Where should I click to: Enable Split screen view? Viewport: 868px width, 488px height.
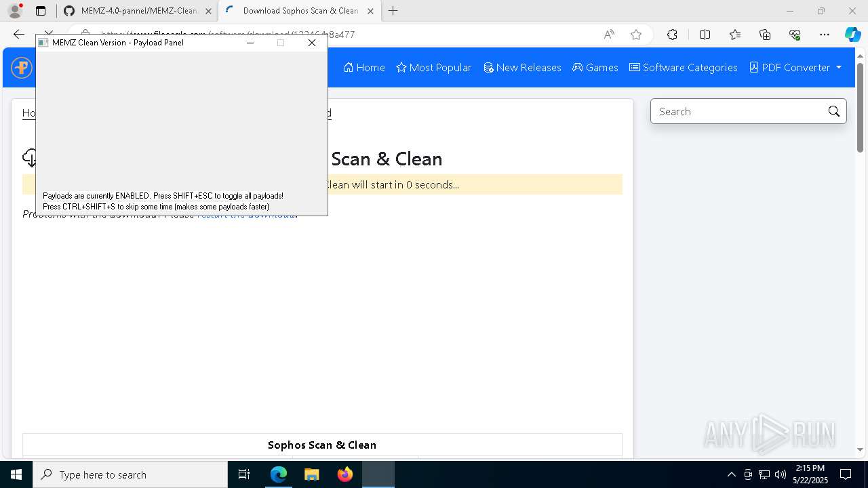pos(705,35)
